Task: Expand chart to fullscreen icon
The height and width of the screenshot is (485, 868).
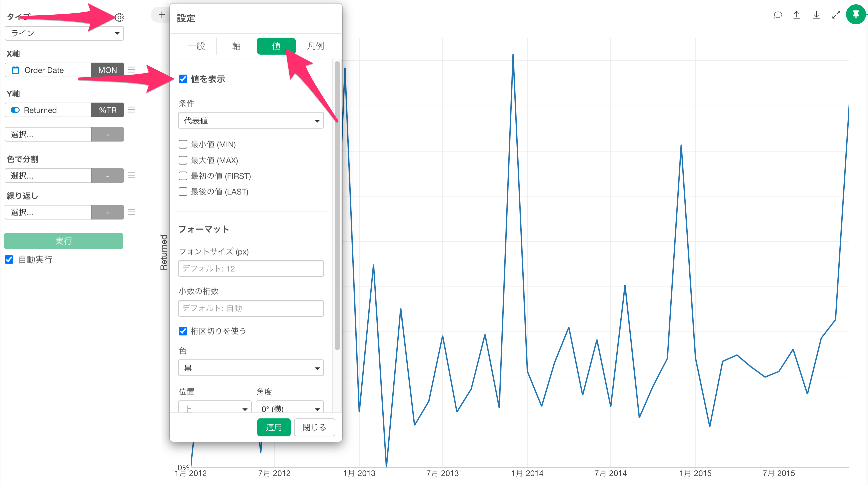Action: click(836, 15)
